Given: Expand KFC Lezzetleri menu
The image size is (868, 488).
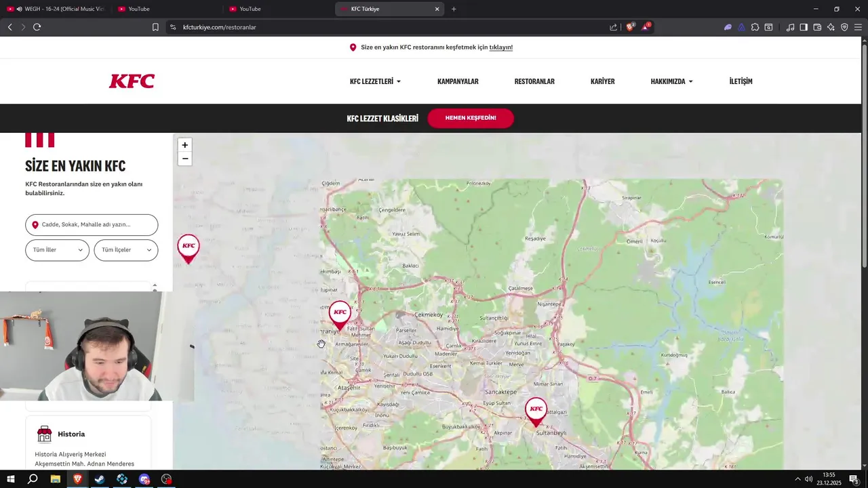Looking at the screenshot, I should point(375,81).
